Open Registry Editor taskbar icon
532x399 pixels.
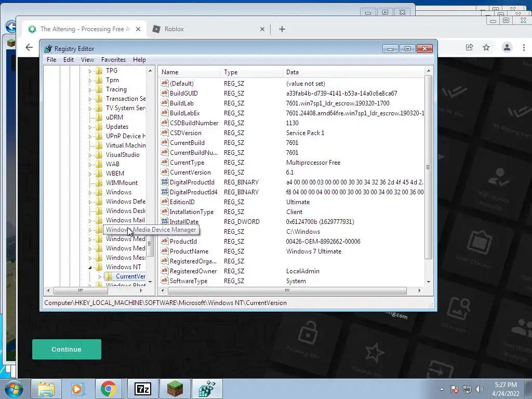(x=207, y=389)
